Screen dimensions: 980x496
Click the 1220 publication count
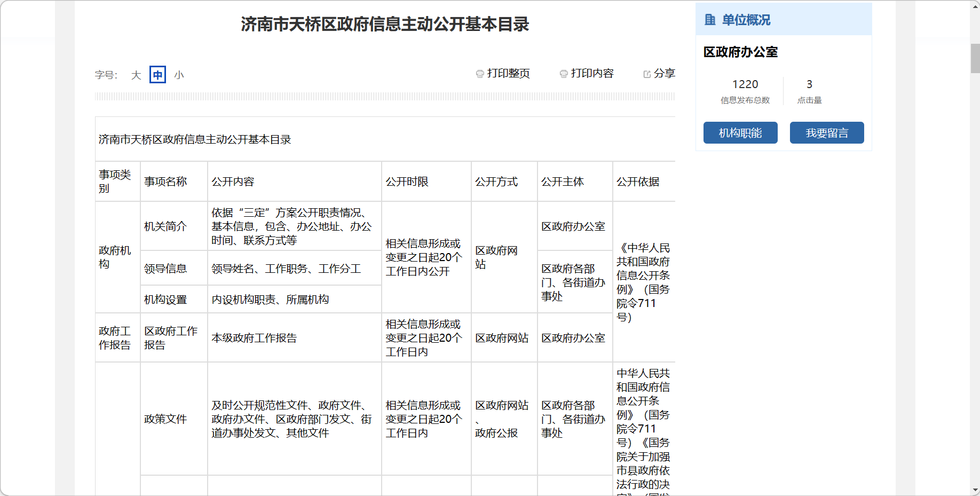(x=745, y=84)
